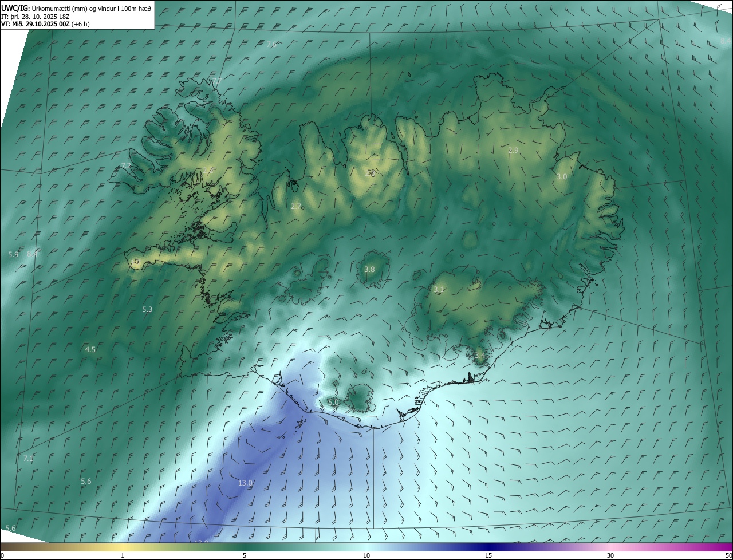
Task: Click the 2.7 value on the map
Action: click(295, 206)
